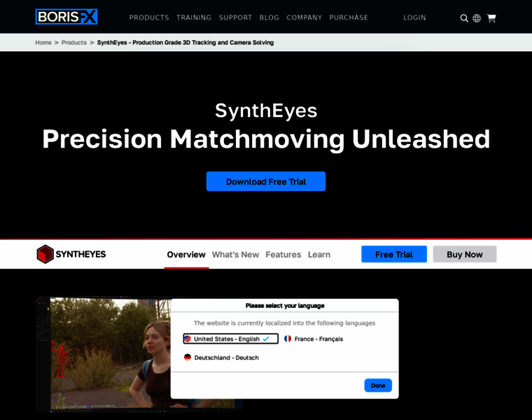Open the search magnifier icon

pos(464,18)
